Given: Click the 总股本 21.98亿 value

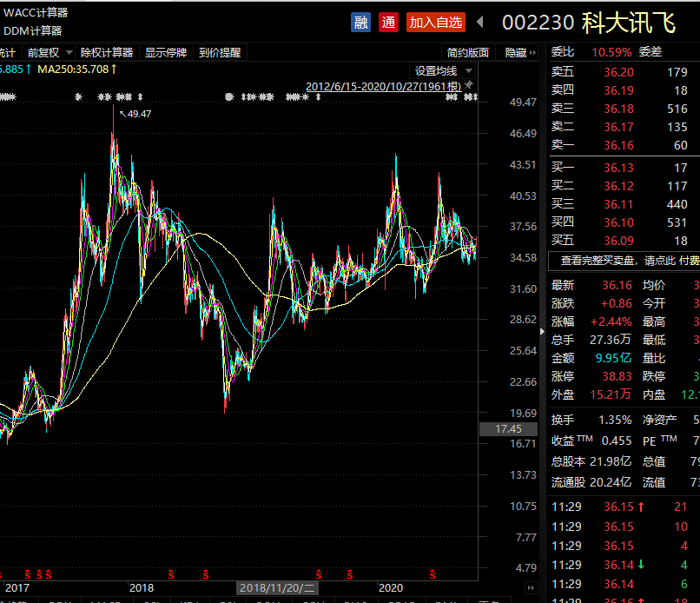Looking at the screenshot, I should [x=611, y=461].
